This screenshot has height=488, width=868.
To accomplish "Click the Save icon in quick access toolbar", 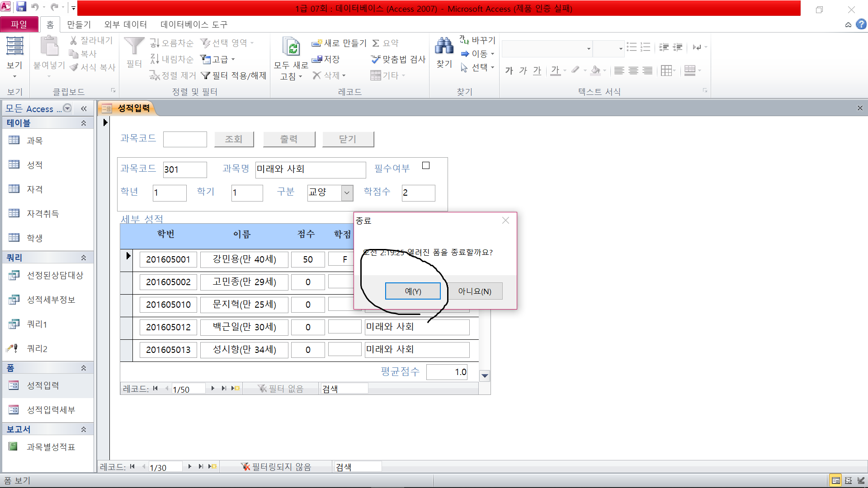I will [21, 7].
